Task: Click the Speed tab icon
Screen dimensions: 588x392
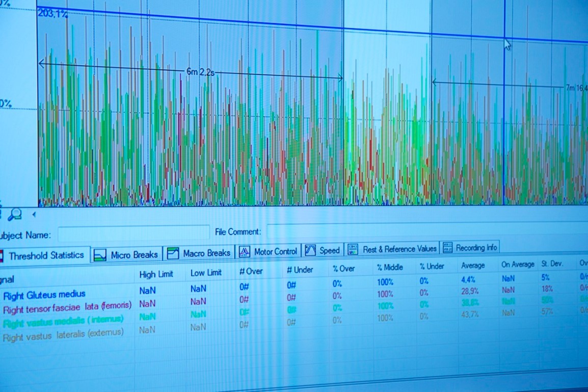Action: (x=310, y=251)
